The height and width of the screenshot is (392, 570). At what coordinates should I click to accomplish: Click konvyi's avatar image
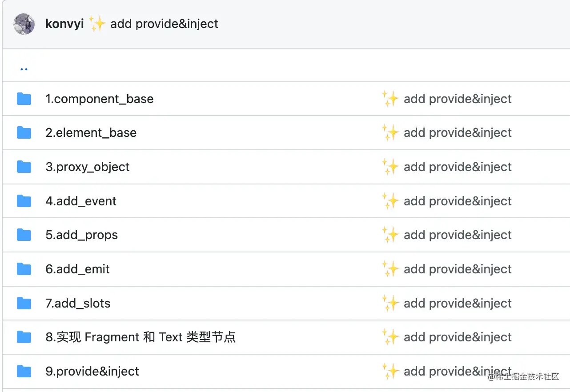coord(24,24)
